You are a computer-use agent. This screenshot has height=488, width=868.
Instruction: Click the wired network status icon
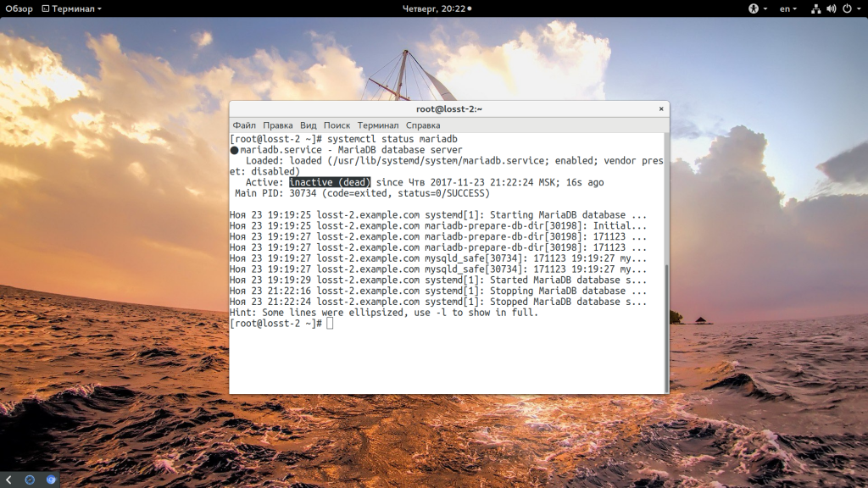815,8
